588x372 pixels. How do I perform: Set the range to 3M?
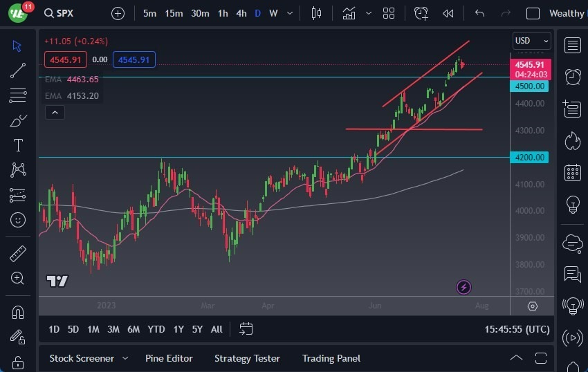113,329
